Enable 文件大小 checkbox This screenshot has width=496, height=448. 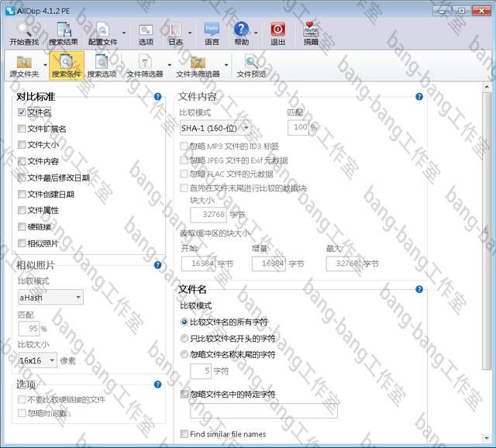[x=22, y=145]
